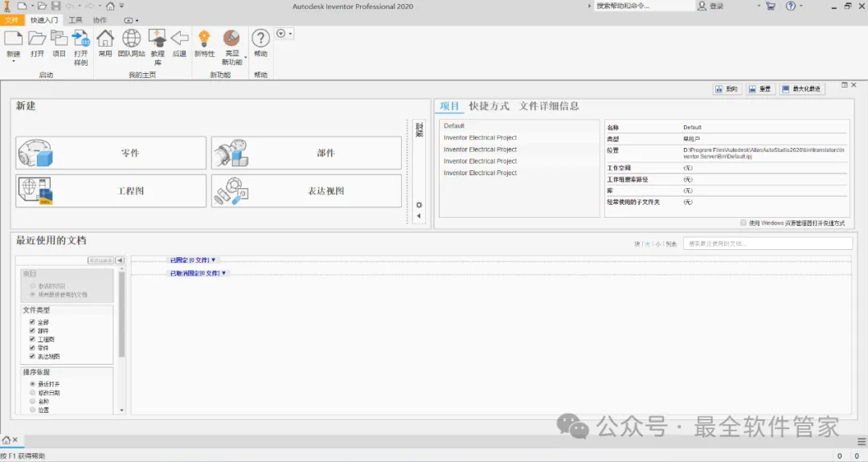Click the question mark help icon in title bar
This screenshot has height=462, width=868.
(x=791, y=6)
